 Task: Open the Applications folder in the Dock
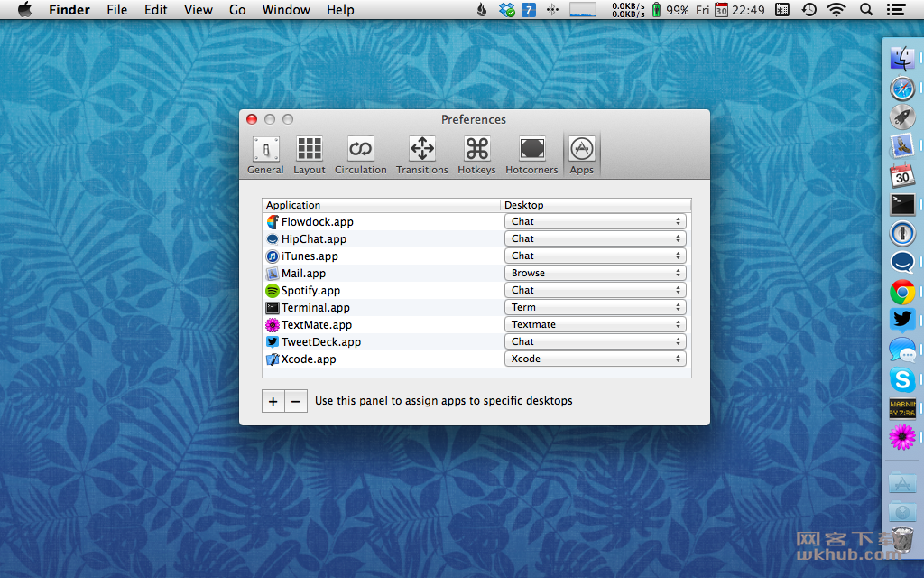(x=902, y=483)
